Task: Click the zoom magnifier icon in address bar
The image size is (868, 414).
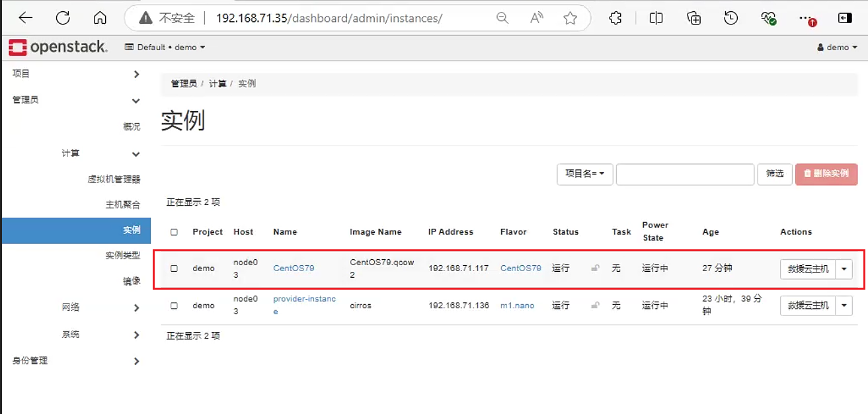Action: pos(502,19)
